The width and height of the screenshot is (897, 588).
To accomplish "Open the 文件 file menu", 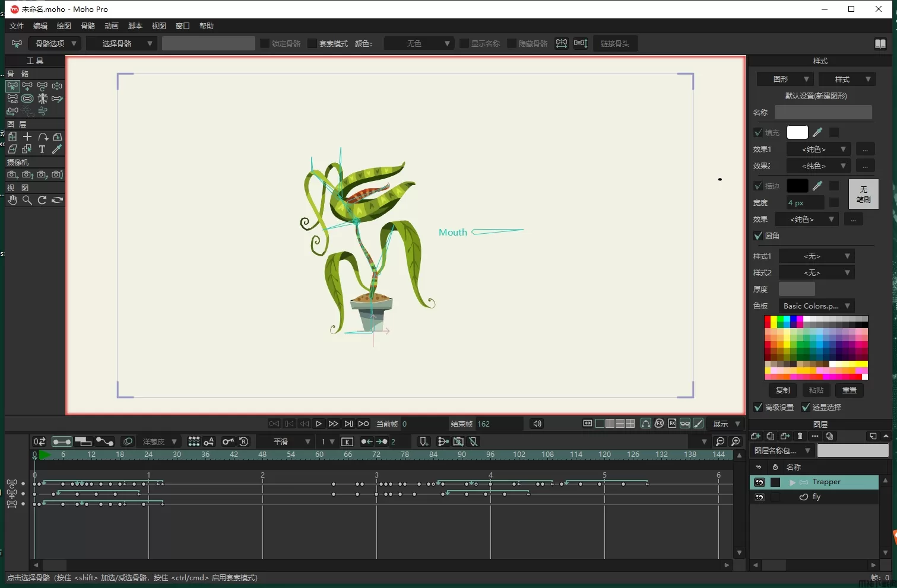I will (x=17, y=26).
